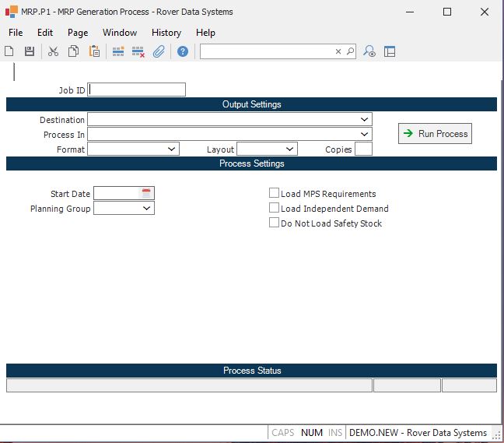The height and width of the screenshot is (443, 504).
Task: Click the Job ID input field
Action: 137,90
